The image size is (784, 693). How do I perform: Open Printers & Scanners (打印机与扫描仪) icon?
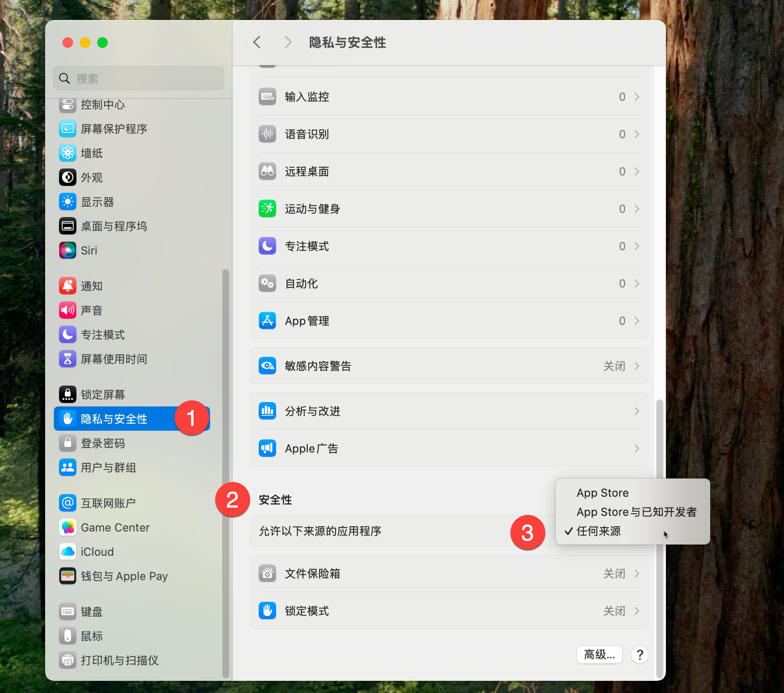(68, 660)
